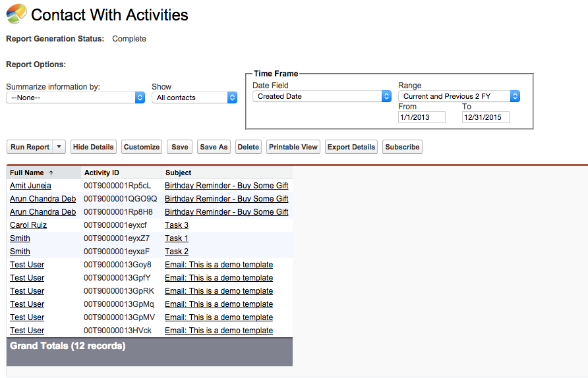The height and width of the screenshot is (378, 588).
Task: Open Birthday Reminder subject for 00T9000001QGO9Q
Action: 227,199
